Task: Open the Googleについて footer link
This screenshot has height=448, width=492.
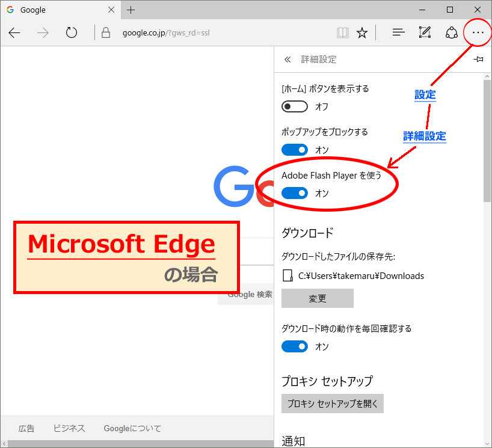Action: coord(132,429)
